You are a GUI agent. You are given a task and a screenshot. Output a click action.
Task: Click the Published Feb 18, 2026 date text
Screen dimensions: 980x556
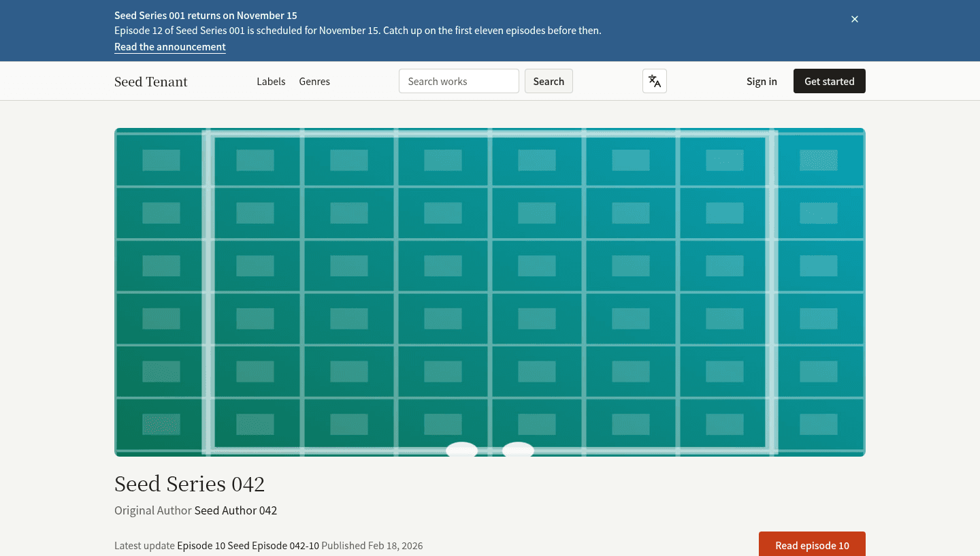tap(372, 546)
